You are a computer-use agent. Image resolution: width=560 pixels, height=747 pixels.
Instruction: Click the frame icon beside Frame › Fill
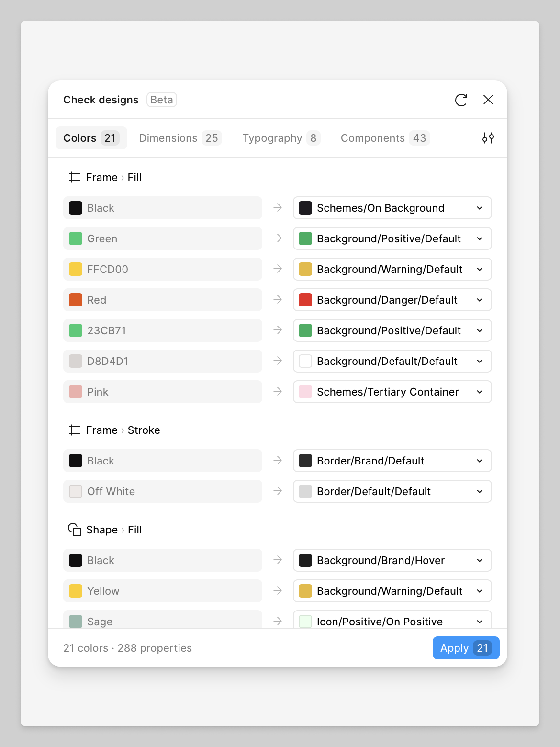[74, 177]
